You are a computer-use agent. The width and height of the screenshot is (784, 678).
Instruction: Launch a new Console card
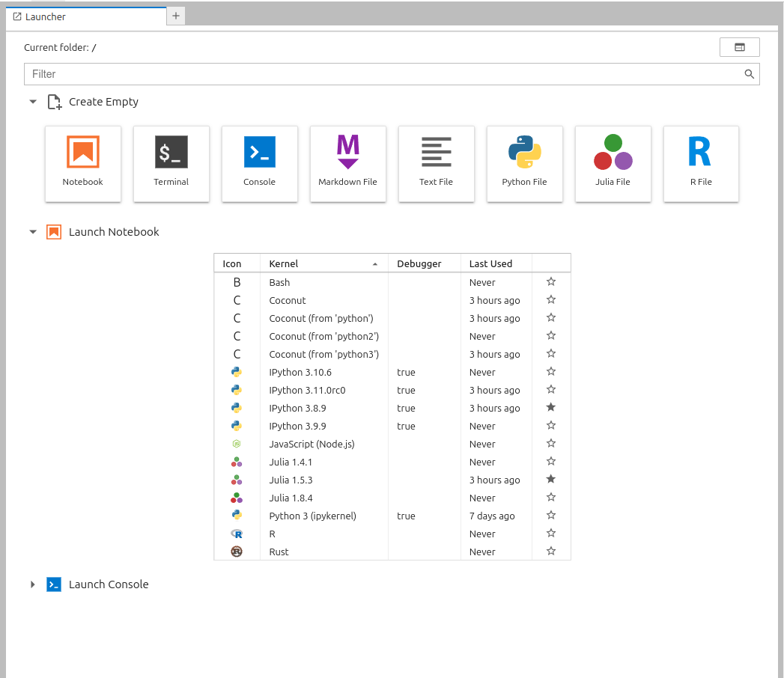tap(260, 163)
